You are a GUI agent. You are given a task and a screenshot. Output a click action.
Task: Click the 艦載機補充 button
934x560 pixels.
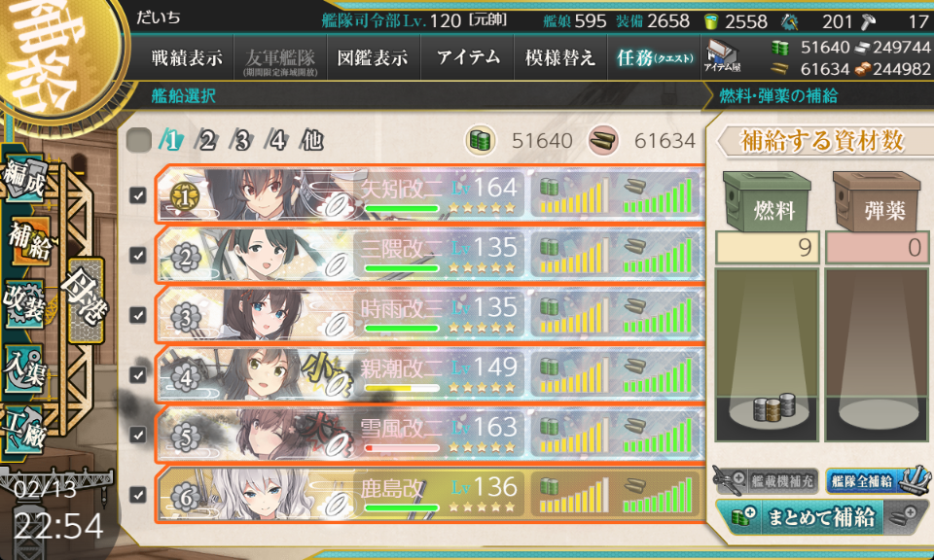tap(765, 481)
